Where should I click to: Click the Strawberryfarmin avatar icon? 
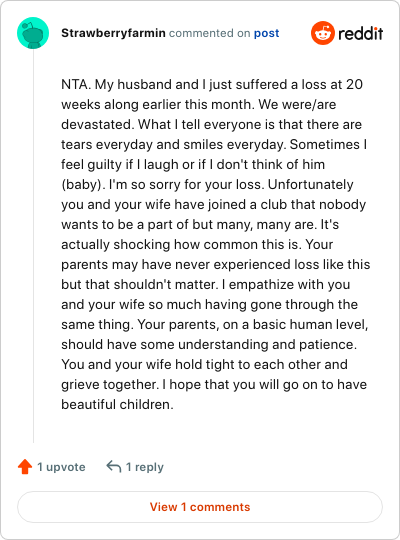(x=33, y=33)
